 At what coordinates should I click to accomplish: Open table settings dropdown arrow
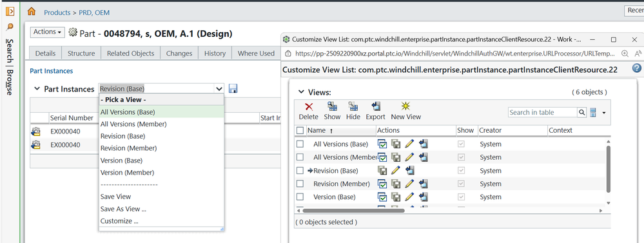pyautogui.click(x=604, y=112)
